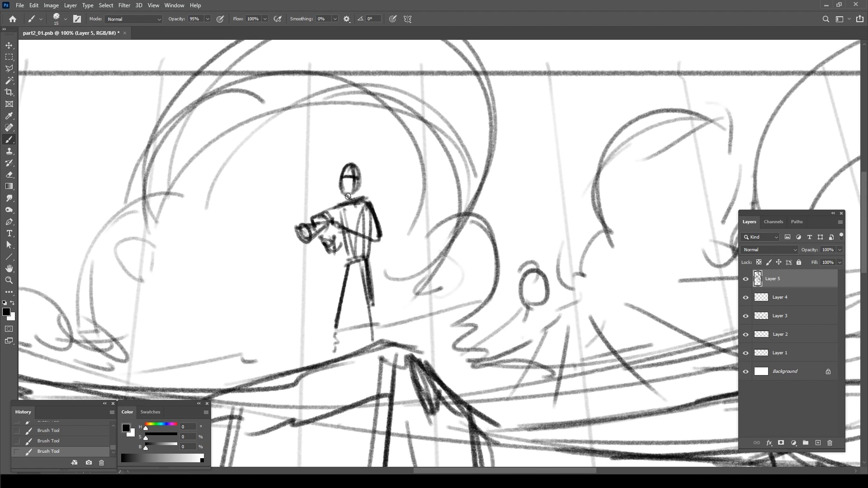Select the last Brush Tool history state
Viewport: 868px width, 488px height.
[61, 451]
